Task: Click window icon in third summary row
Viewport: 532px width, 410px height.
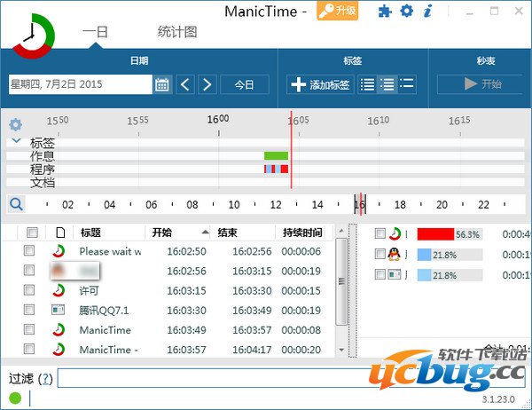Action: [395, 274]
